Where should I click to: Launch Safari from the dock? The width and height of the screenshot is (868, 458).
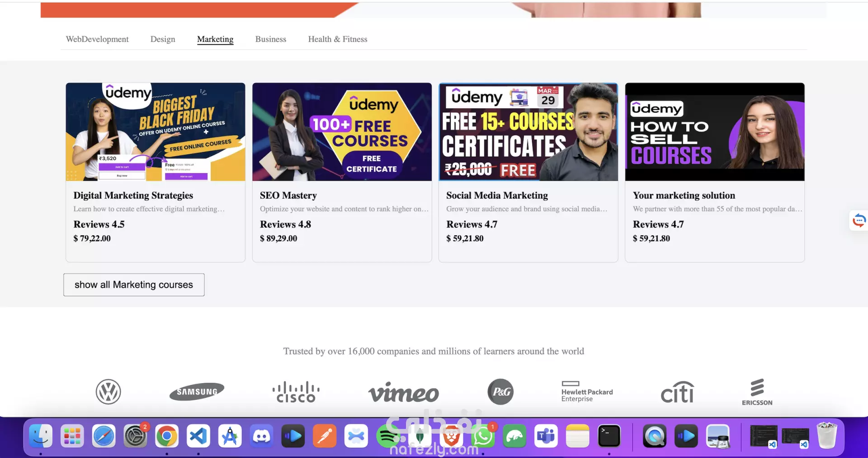[104, 436]
